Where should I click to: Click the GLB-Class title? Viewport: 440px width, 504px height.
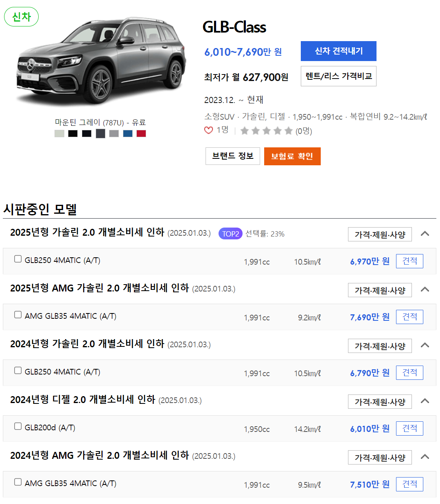(234, 27)
